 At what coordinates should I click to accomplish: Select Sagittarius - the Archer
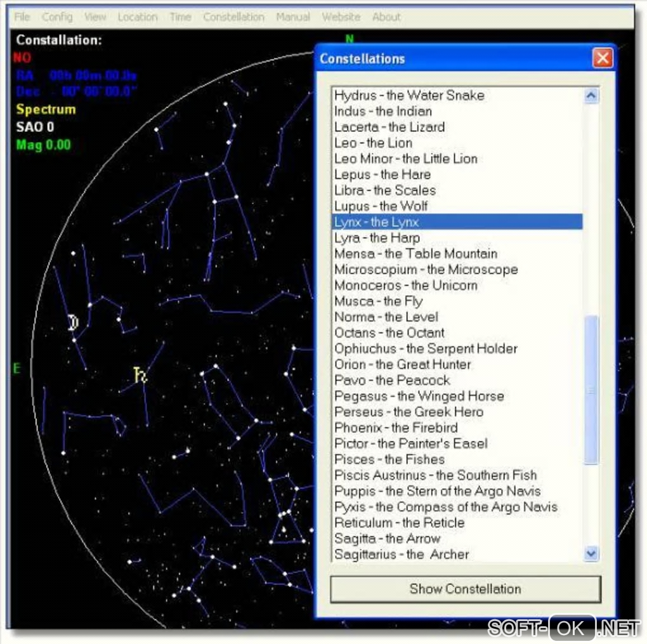[457, 555]
